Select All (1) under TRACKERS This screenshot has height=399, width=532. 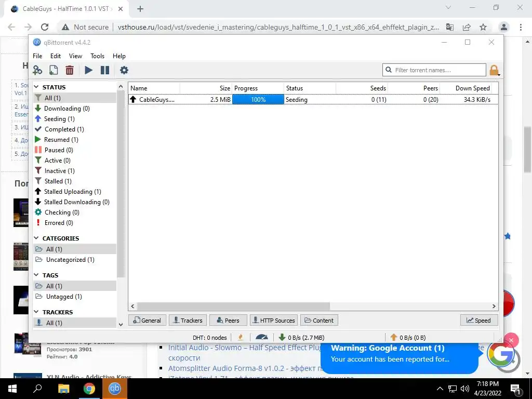click(x=75, y=323)
